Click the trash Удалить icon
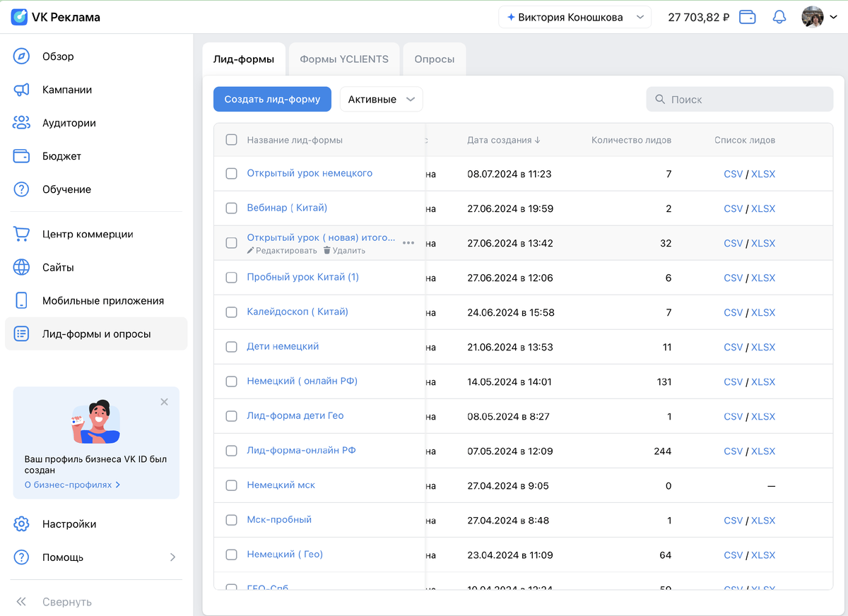 click(x=326, y=251)
